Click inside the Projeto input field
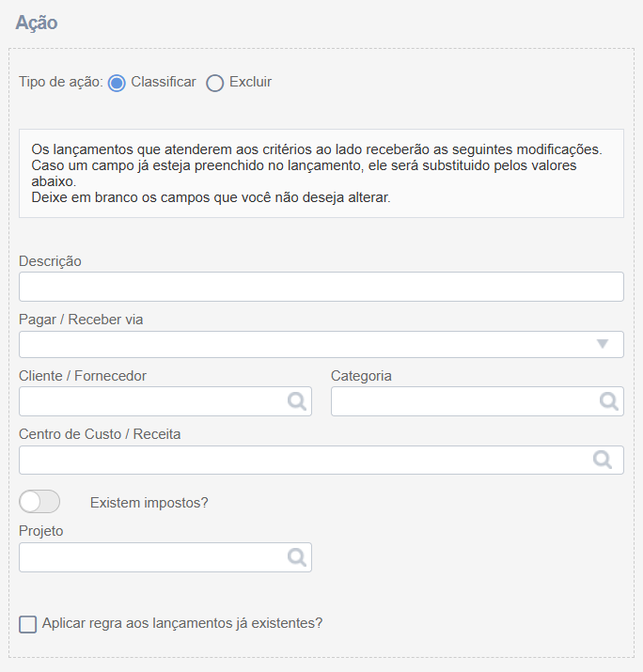The height and width of the screenshot is (672, 643). 165,557
